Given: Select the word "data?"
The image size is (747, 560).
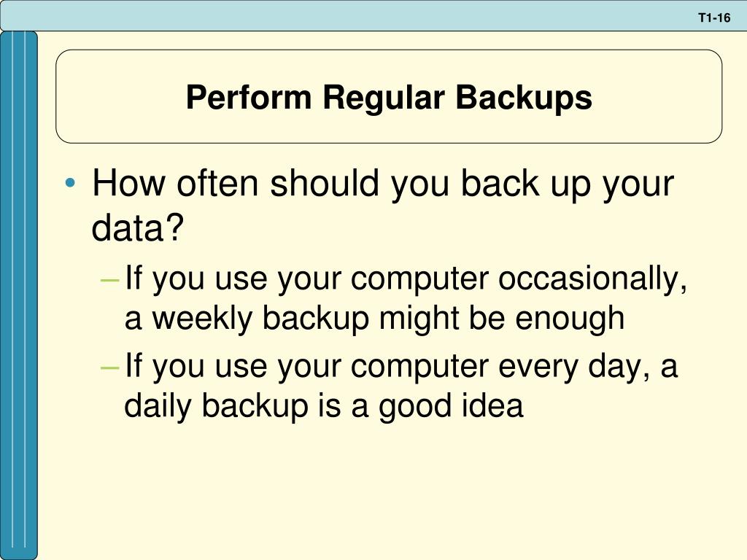Looking at the screenshot, I should coord(138,227).
